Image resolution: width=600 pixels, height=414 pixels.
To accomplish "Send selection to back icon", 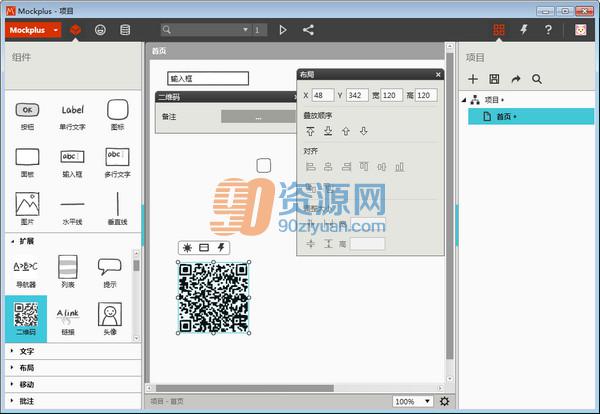I will point(328,131).
